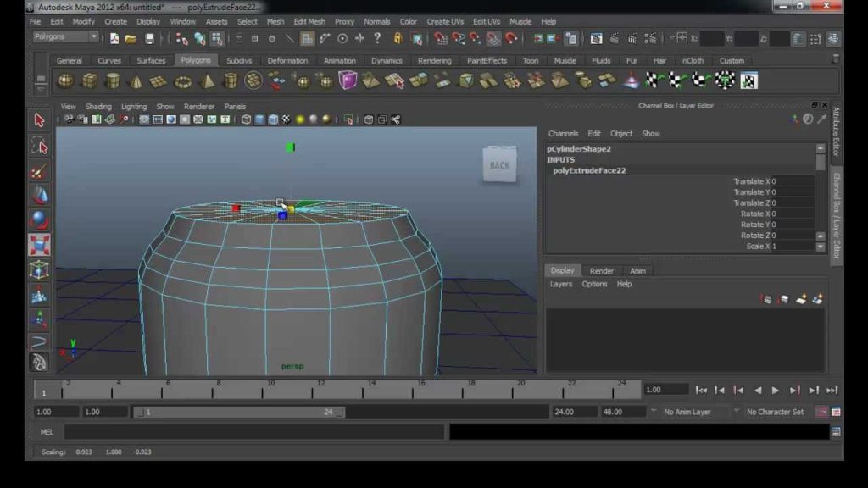
Task: Activate the Select tool arrow
Action: pyautogui.click(x=39, y=120)
